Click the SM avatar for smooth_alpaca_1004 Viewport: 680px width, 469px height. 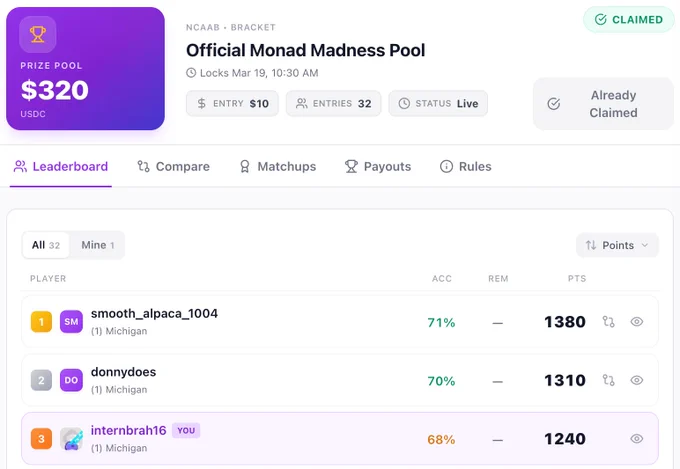click(x=71, y=321)
